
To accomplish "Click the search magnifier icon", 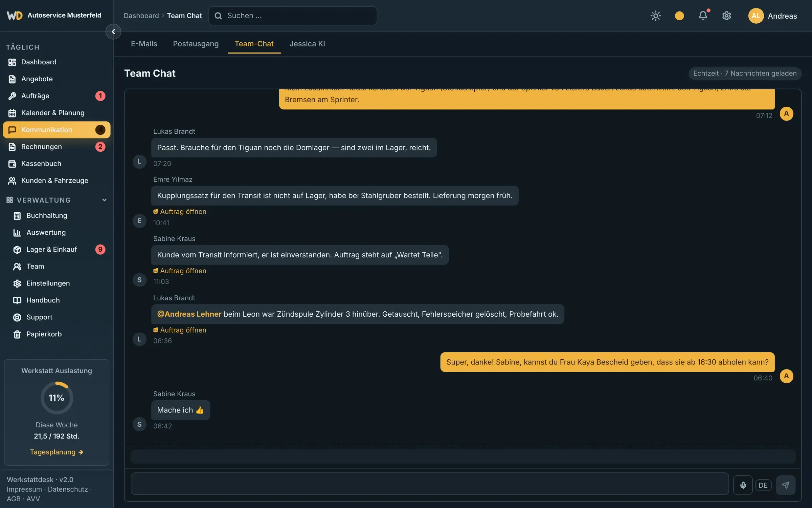I will (218, 16).
